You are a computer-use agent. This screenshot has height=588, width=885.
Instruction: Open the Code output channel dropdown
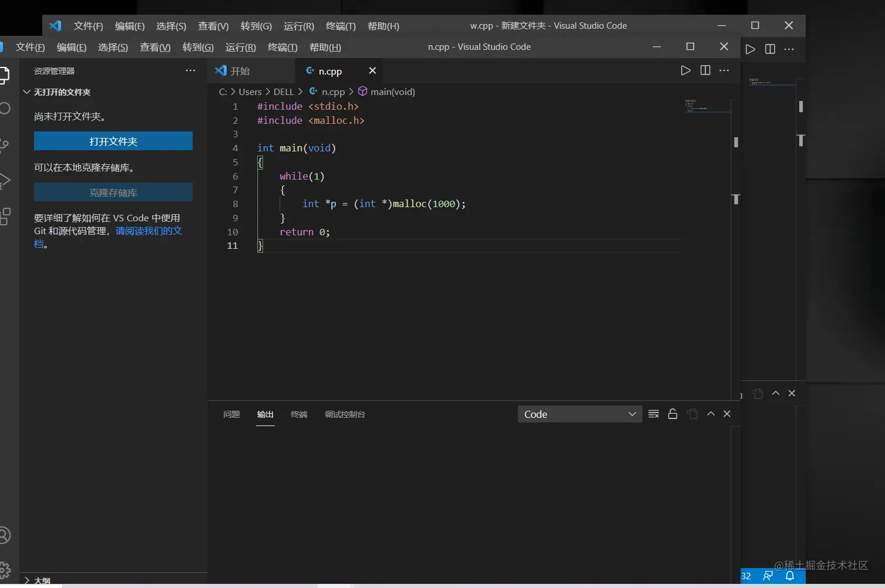point(579,414)
